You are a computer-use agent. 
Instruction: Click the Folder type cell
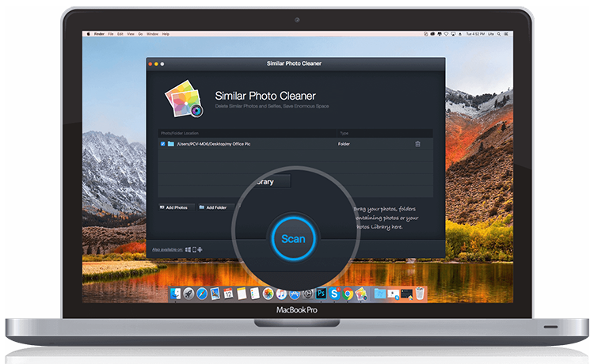pos(344,144)
